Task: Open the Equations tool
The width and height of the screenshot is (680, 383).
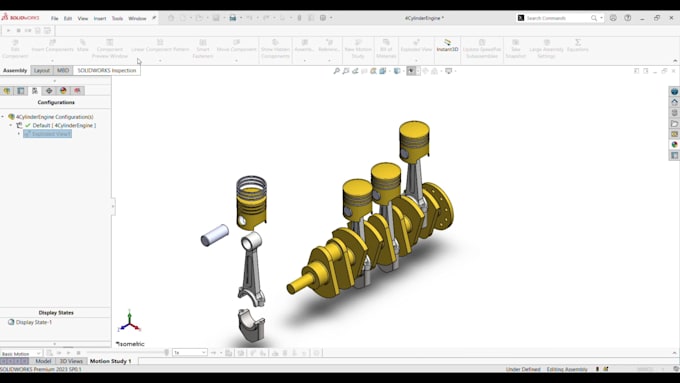Action: (578, 46)
